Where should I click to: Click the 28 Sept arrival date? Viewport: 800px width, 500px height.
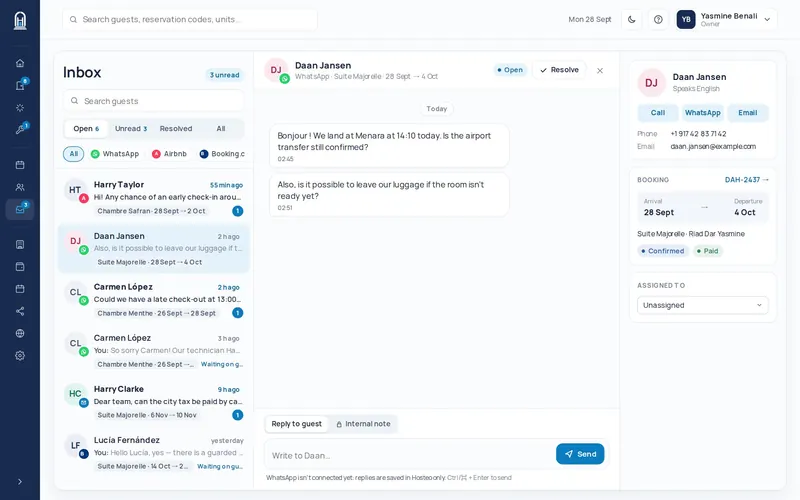[x=659, y=212]
